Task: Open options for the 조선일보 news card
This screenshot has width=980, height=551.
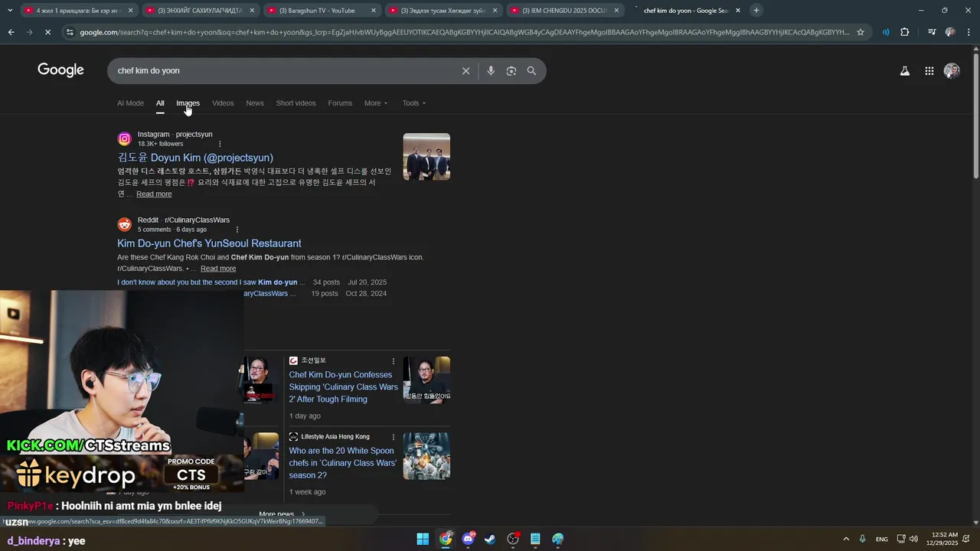Action: click(394, 361)
